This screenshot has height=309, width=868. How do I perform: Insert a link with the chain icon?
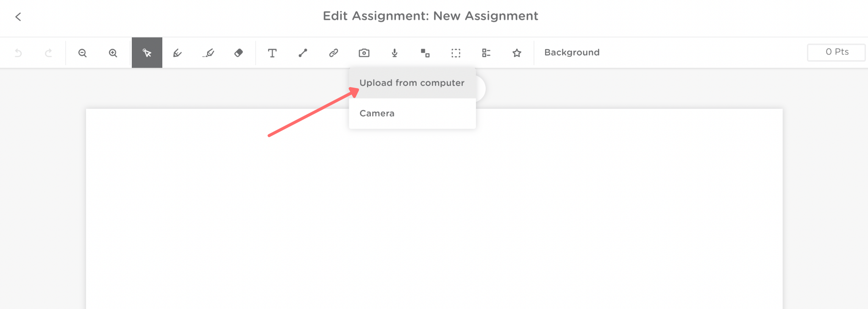334,53
